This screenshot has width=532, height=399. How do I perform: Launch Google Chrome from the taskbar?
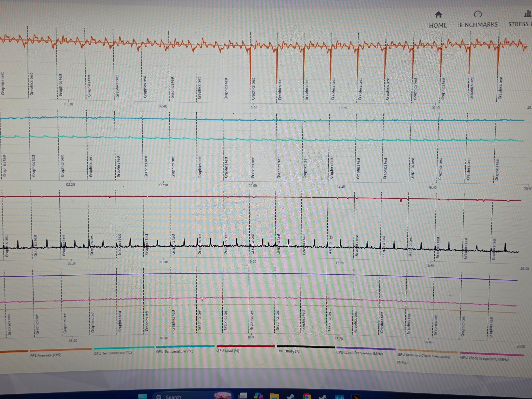pyautogui.click(x=307, y=396)
